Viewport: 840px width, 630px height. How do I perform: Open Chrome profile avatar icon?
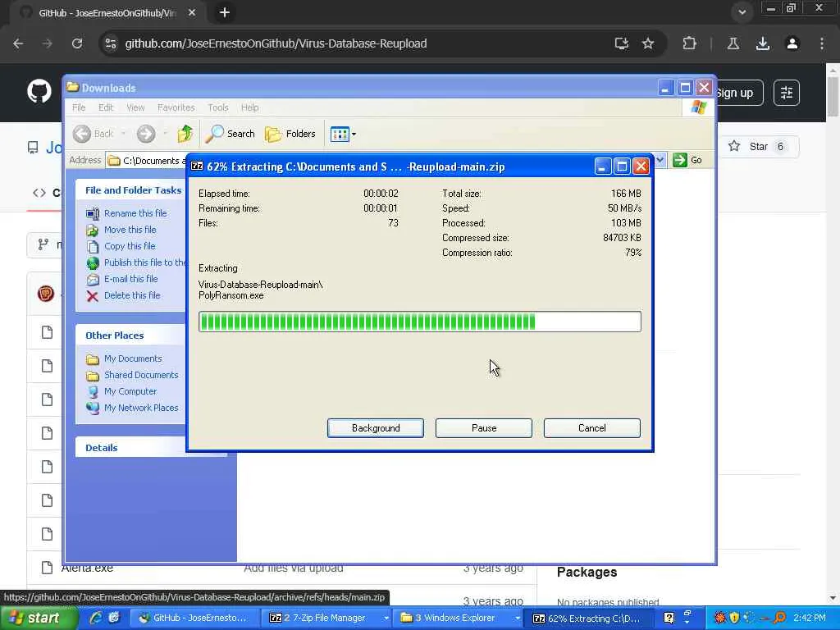(792, 43)
